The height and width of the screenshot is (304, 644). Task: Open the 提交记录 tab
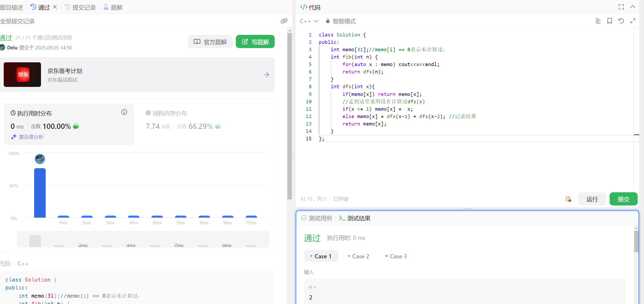click(x=80, y=7)
